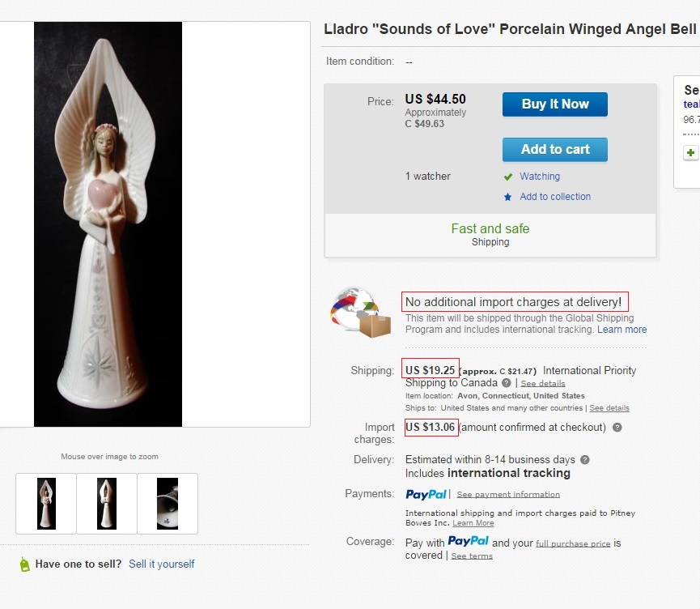Click the delivery estimate help icon
The height and width of the screenshot is (609, 700).
(584, 460)
